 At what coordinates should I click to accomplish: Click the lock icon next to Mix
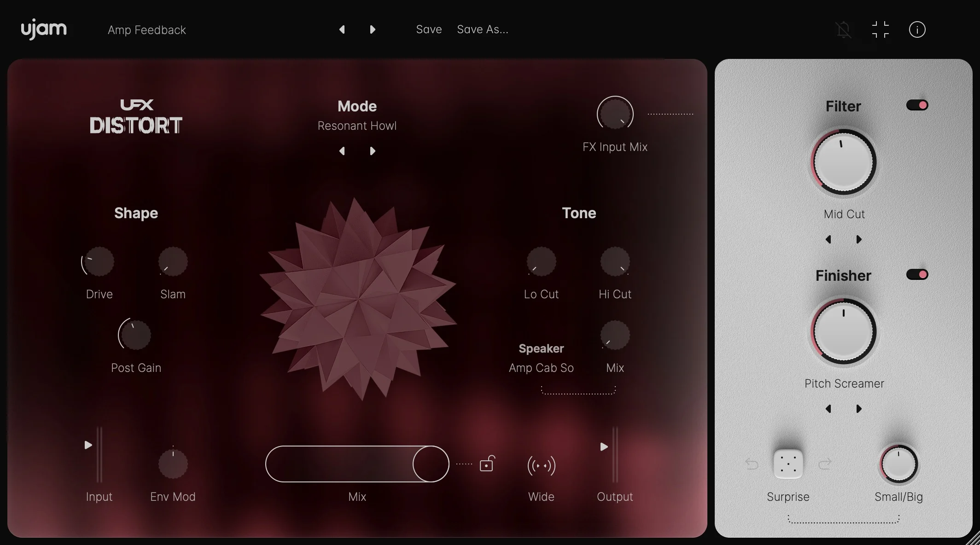point(487,464)
